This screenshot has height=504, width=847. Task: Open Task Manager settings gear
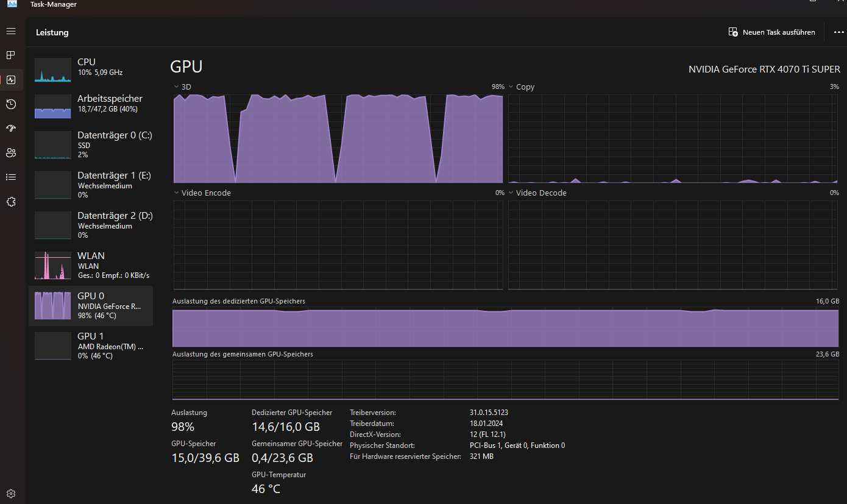click(11, 493)
